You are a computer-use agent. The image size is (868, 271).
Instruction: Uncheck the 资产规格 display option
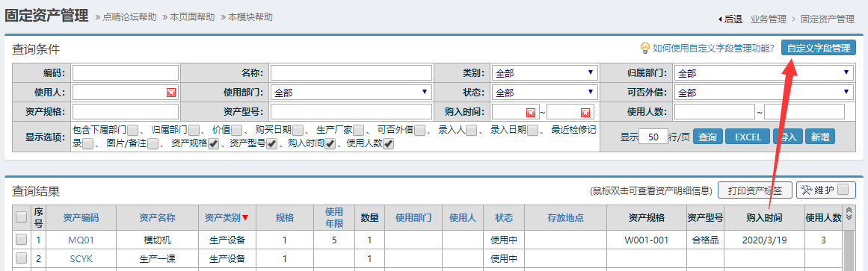pos(213,144)
